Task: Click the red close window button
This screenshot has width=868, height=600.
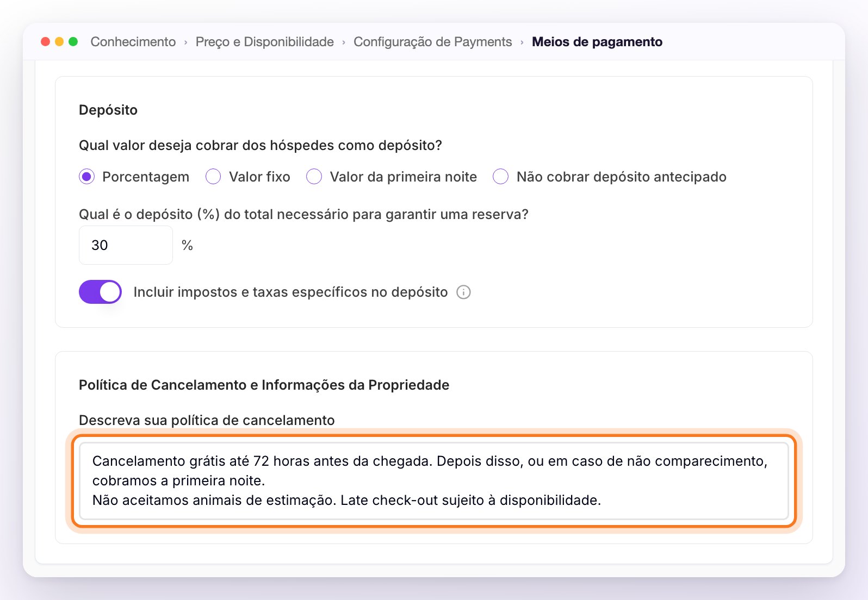Action: [x=46, y=42]
